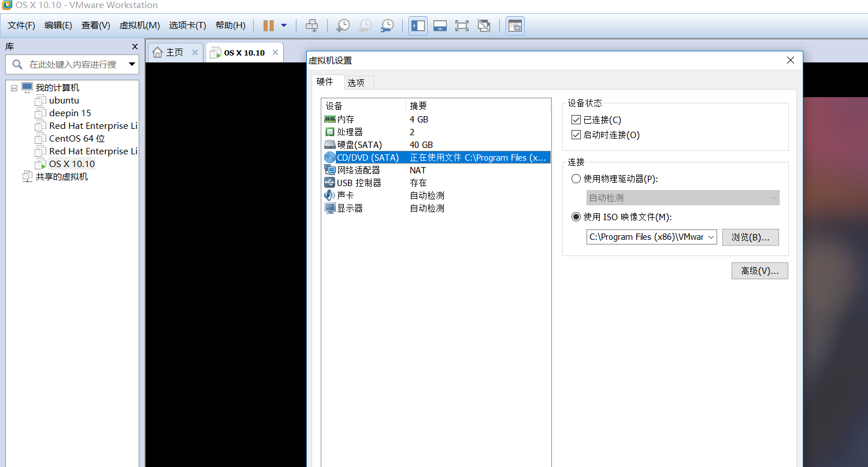Open the 虚拟机(M) menu
The width and height of the screenshot is (868, 467).
pos(140,25)
